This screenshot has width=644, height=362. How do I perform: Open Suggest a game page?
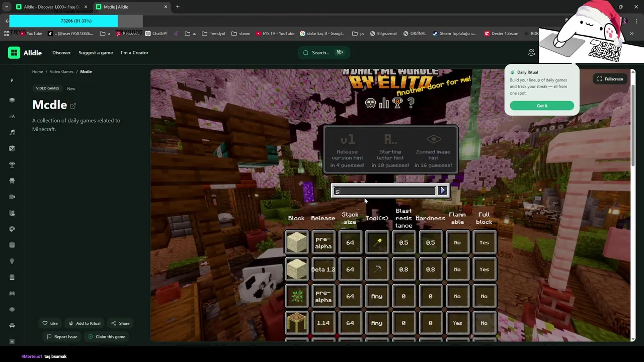pyautogui.click(x=96, y=53)
